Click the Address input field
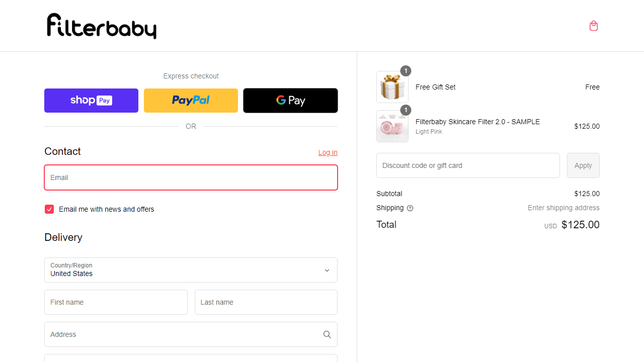 click(191, 334)
